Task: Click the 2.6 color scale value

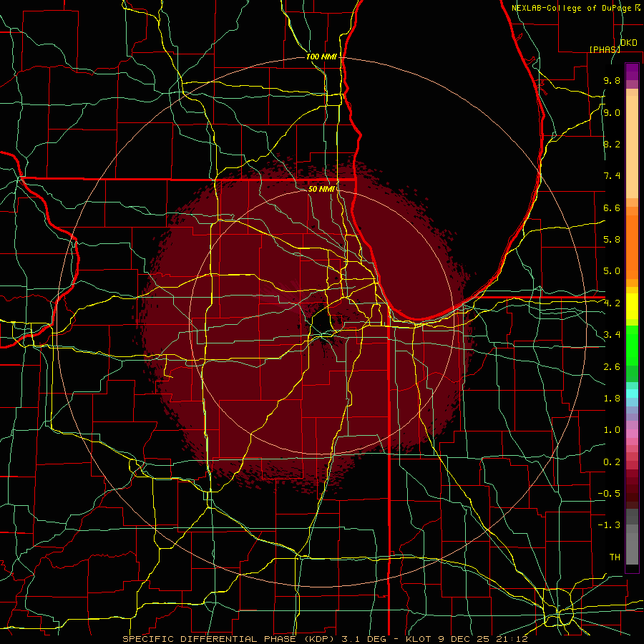Action: tap(612, 367)
